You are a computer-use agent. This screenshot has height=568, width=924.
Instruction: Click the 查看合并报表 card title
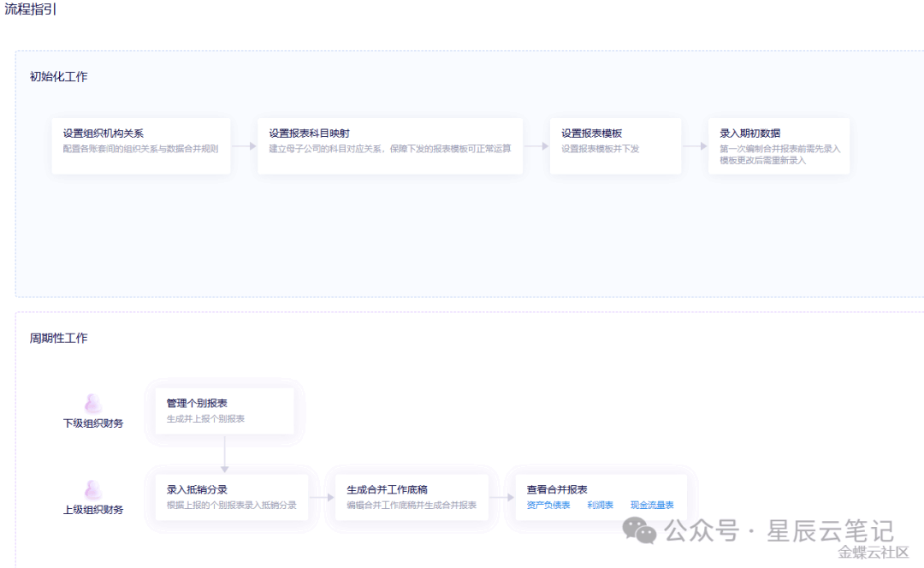click(557, 490)
